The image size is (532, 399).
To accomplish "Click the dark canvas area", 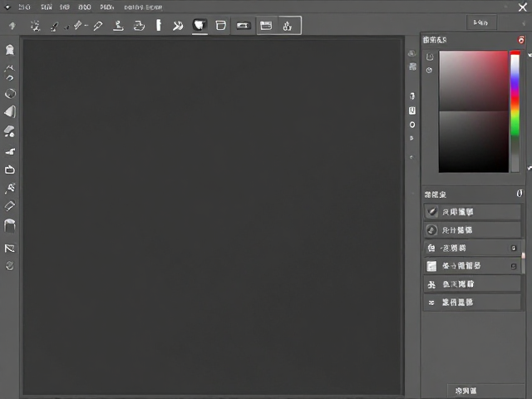I will (x=213, y=216).
